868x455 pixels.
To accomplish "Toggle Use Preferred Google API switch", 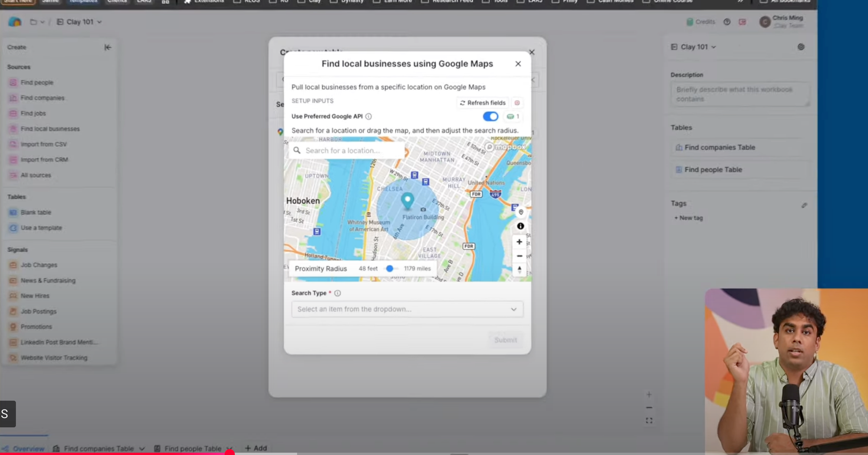I will pyautogui.click(x=490, y=116).
